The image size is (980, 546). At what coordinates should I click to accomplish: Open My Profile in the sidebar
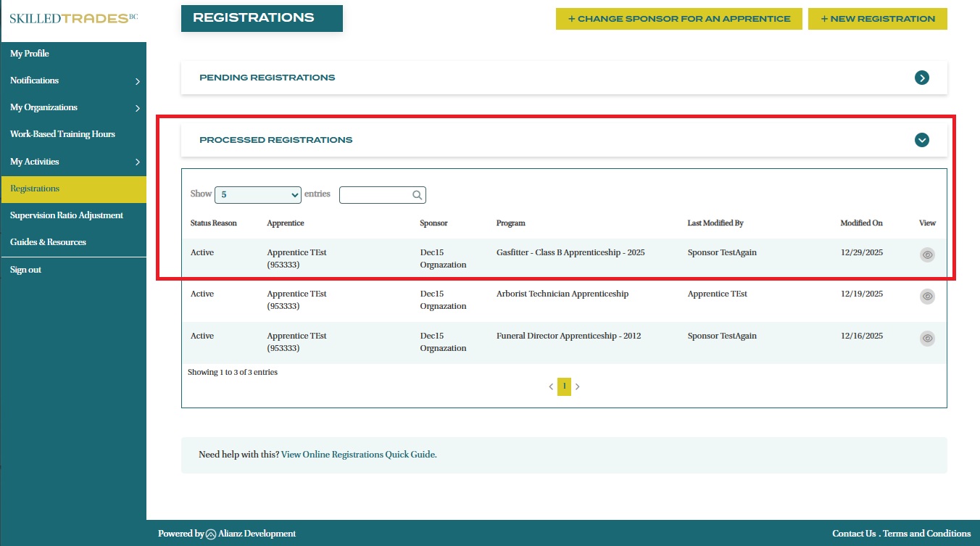(x=30, y=54)
